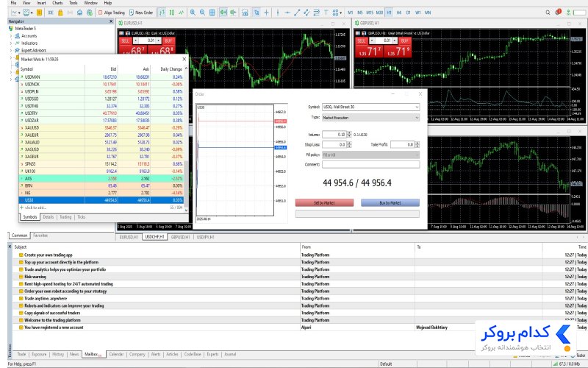Click the Zoom In magnifier icon
The height and width of the screenshot is (368, 588).
point(193,13)
